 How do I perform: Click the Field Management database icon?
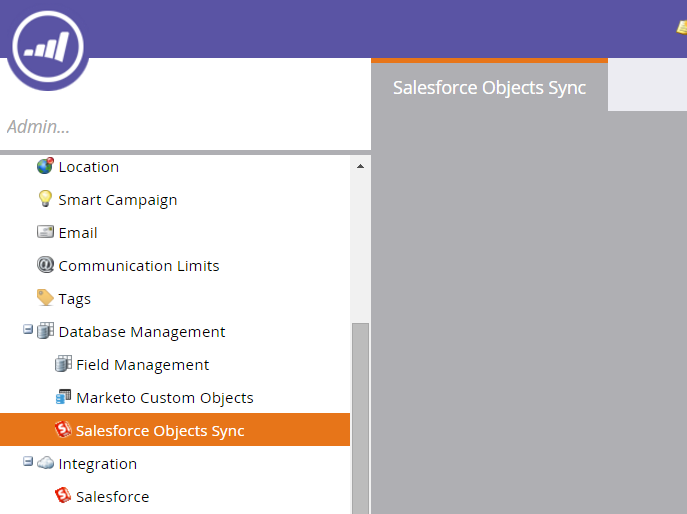63,364
